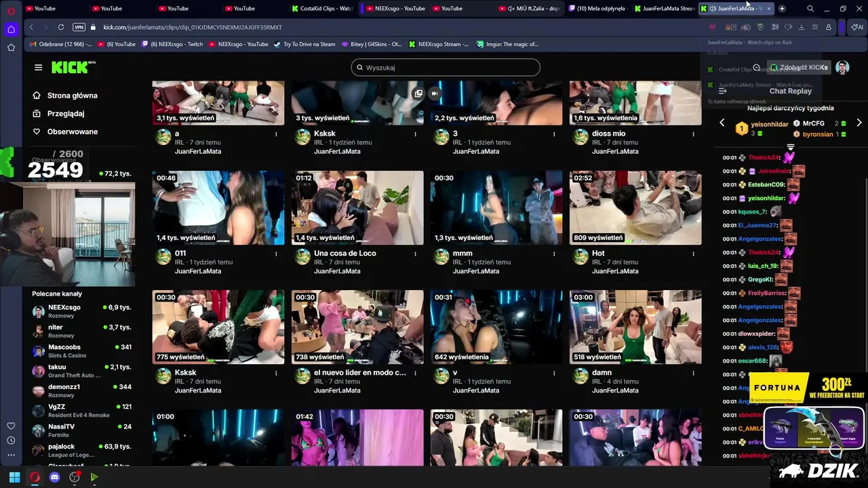Open the Opera AI button
This screenshot has width=868, height=488.
point(856,27)
